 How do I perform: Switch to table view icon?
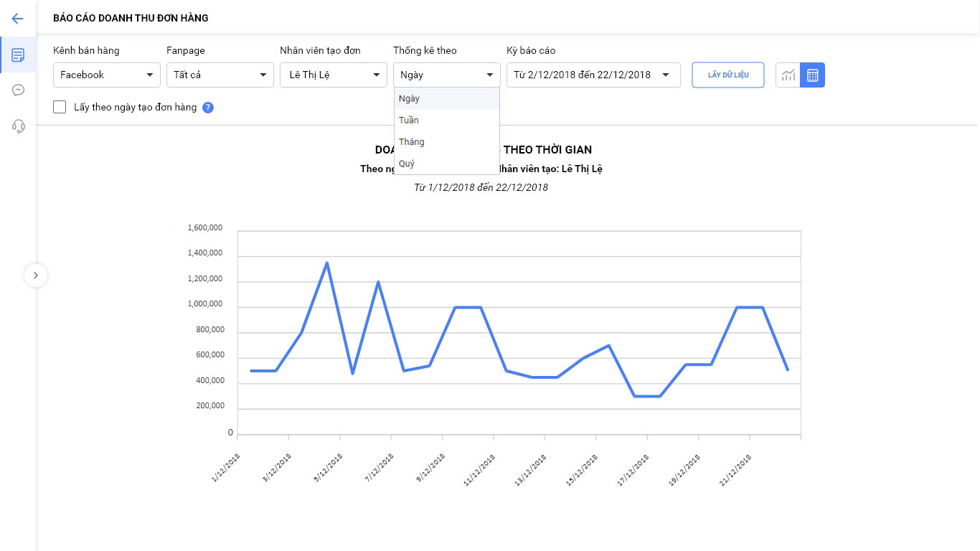click(x=813, y=75)
